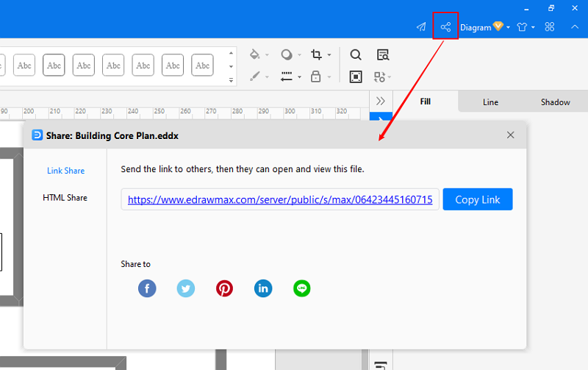Click the edrawmax share URL link
588x370 pixels.
pos(280,199)
